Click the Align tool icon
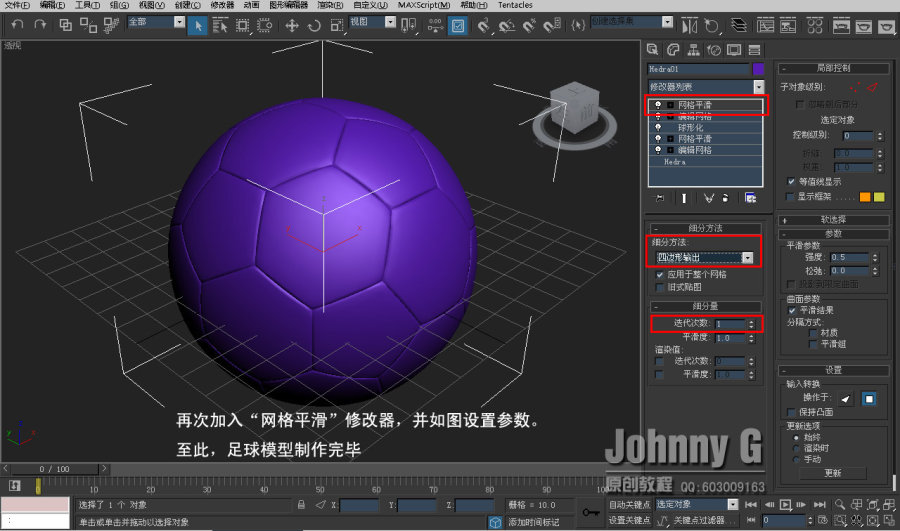 coord(712,25)
